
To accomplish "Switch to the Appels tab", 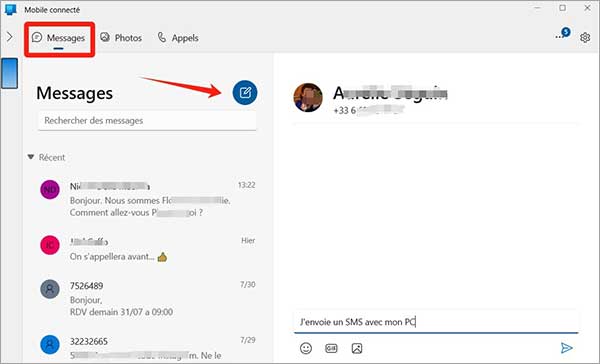I will (x=178, y=38).
